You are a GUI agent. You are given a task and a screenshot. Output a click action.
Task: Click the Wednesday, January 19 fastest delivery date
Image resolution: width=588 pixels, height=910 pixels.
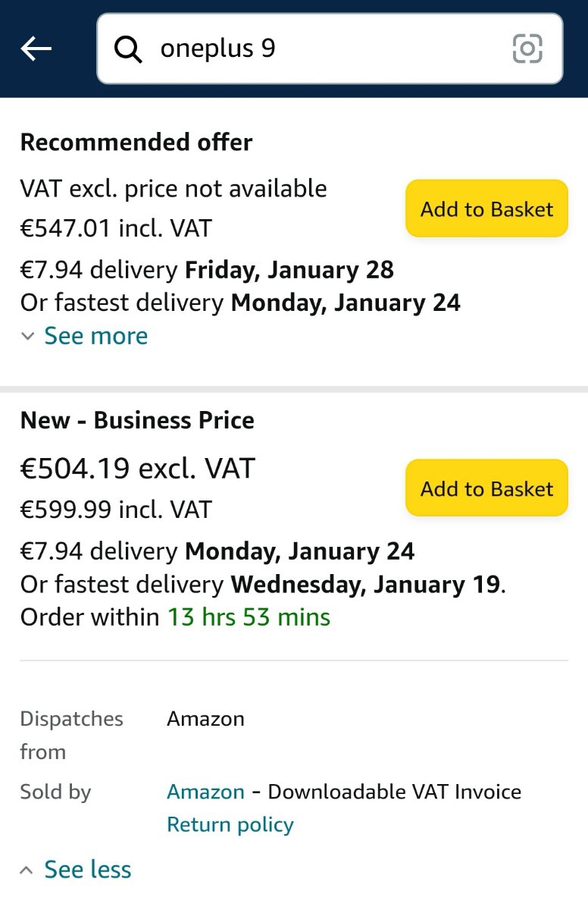(x=365, y=585)
